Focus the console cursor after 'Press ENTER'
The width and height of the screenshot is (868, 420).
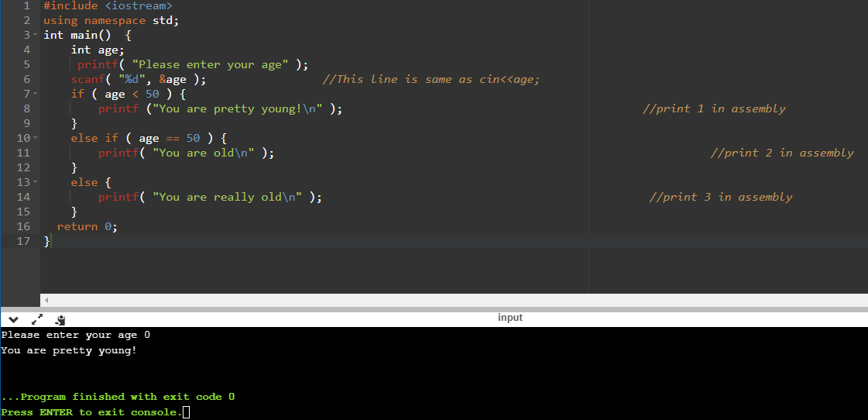pyautogui.click(x=186, y=412)
